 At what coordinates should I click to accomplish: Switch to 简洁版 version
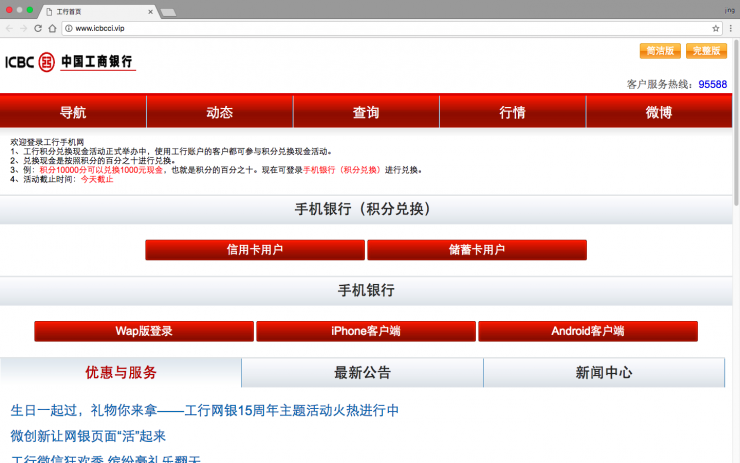(x=660, y=51)
